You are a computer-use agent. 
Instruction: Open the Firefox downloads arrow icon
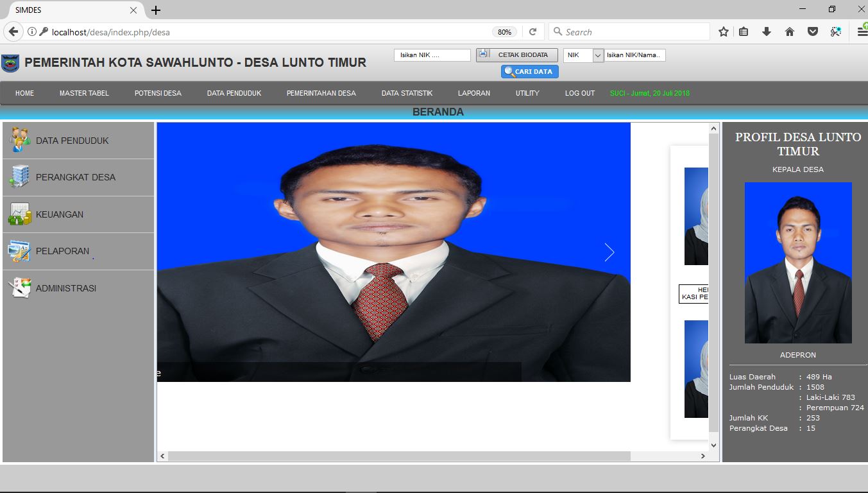click(767, 31)
